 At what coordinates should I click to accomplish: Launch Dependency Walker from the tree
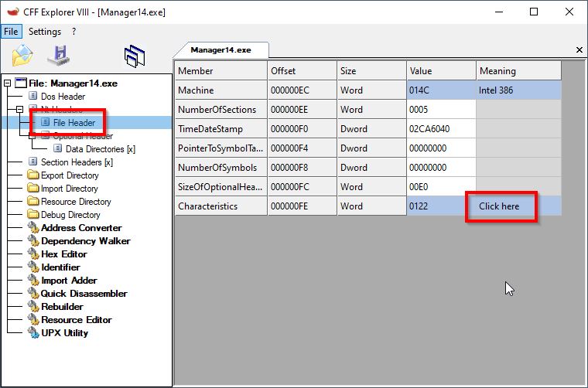[86, 240]
